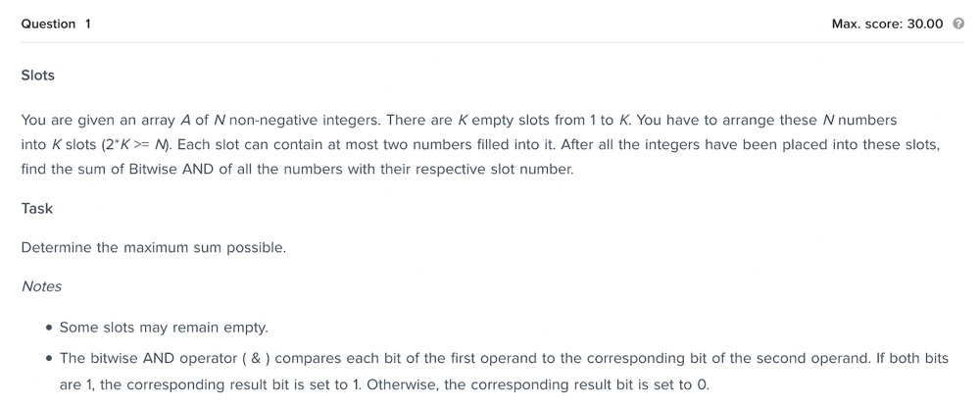Click the text "result bit is set to 0."

pyautogui.click(x=645, y=384)
